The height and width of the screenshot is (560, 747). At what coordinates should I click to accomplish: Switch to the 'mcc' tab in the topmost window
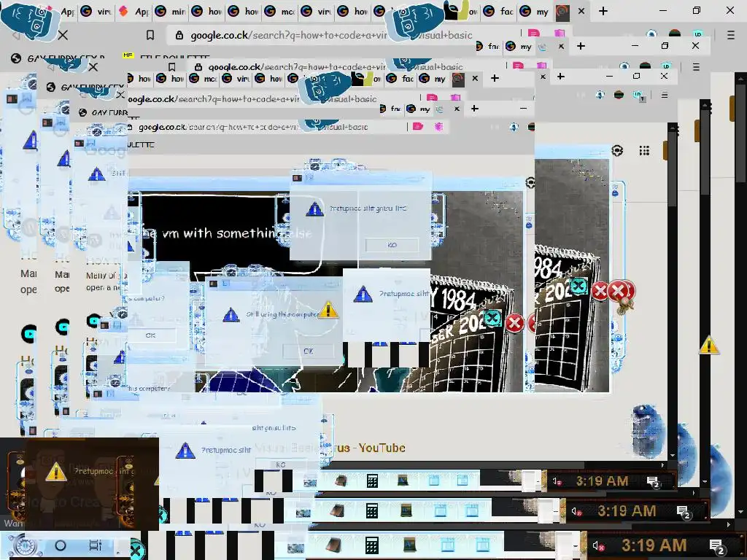(x=281, y=11)
